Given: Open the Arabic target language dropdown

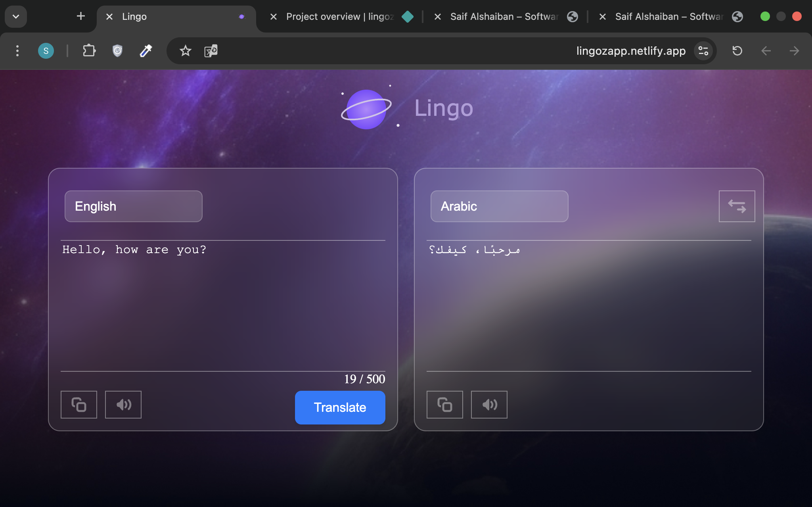Looking at the screenshot, I should coord(499,206).
